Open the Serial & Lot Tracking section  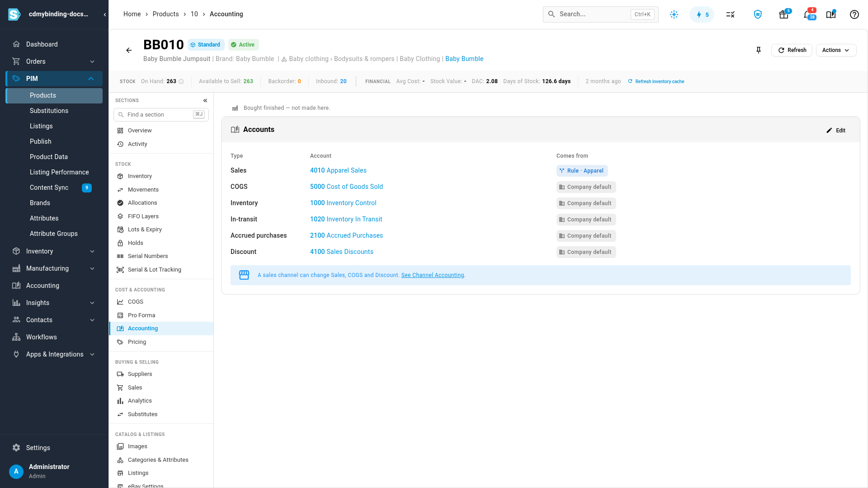pos(161,270)
